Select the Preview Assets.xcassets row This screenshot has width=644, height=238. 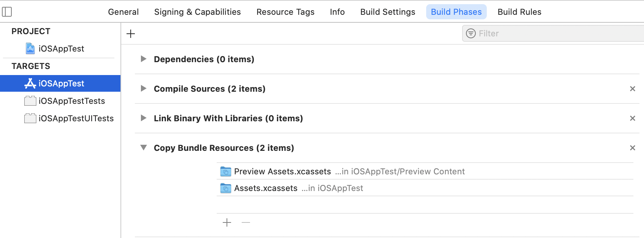(425, 171)
